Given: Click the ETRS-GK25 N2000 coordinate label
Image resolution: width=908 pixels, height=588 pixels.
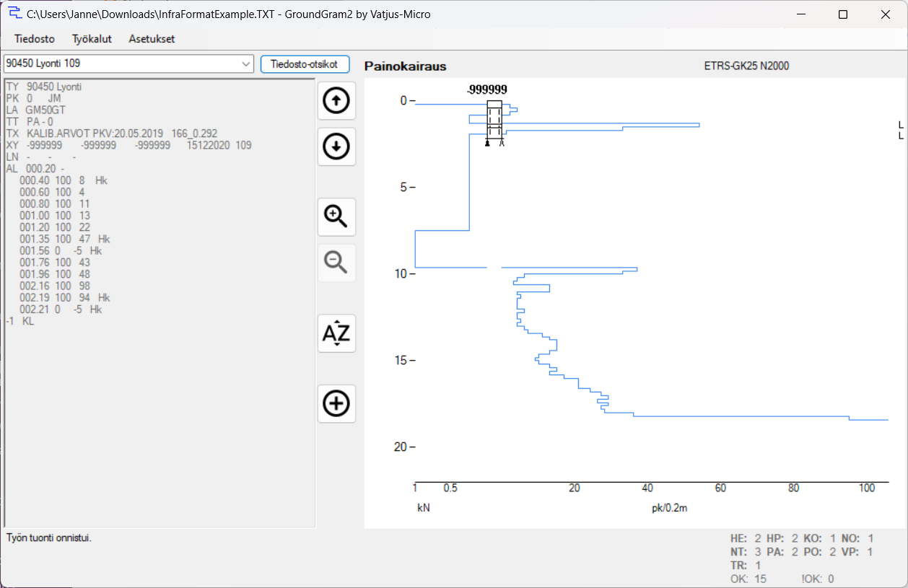Looking at the screenshot, I should pyautogui.click(x=746, y=66).
